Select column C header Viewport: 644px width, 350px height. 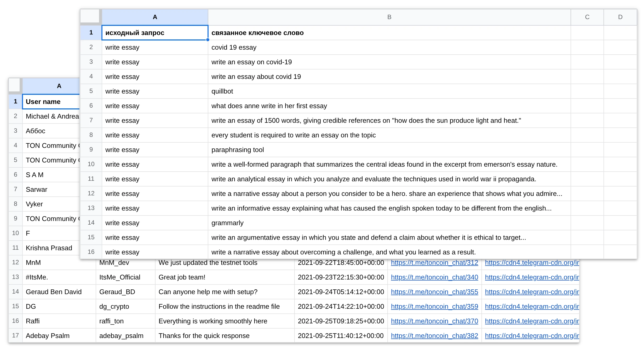(587, 17)
